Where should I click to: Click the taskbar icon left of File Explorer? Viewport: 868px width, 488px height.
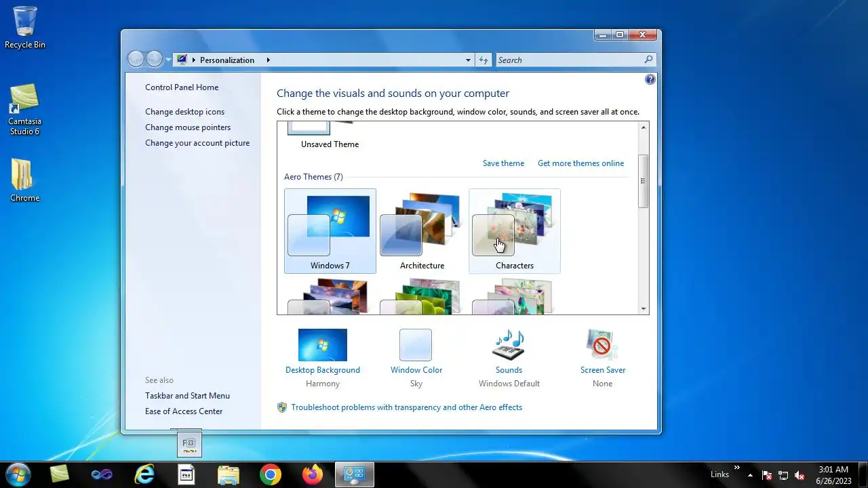click(x=186, y=474)
